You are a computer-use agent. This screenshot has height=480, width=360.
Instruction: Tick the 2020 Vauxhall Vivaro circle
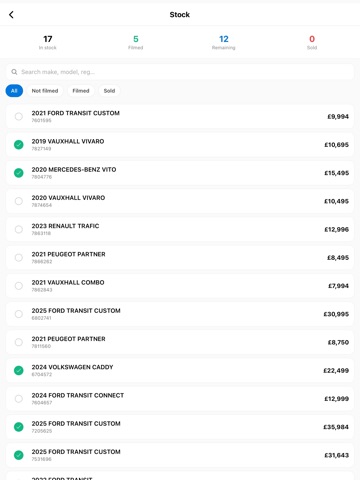point(19,201)
